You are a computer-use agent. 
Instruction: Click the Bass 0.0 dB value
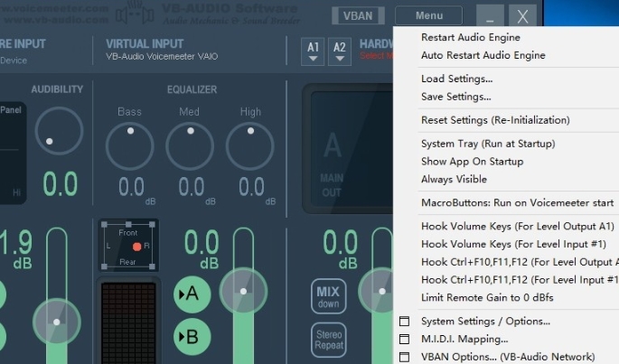[131, 187]
